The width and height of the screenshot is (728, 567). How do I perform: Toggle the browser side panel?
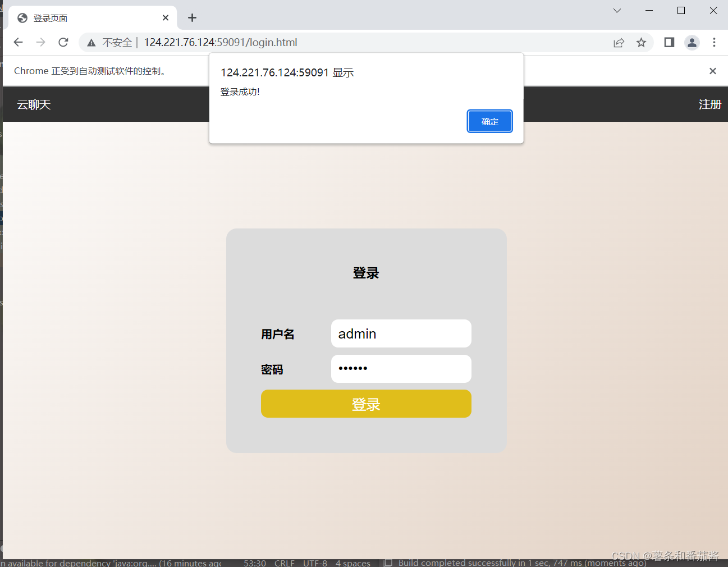coord(669,43)
